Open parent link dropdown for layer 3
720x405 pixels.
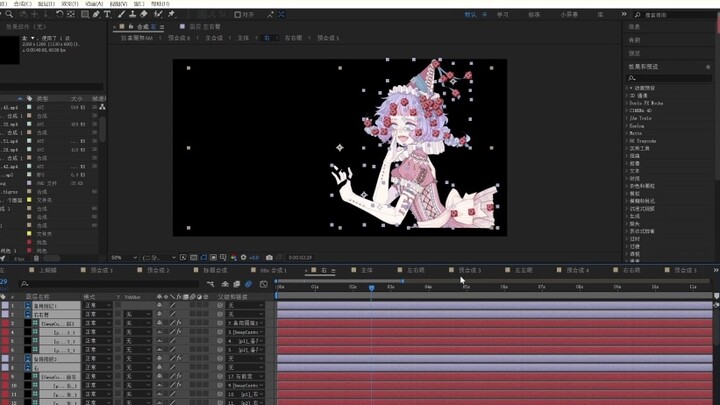[x=245, y=323]
